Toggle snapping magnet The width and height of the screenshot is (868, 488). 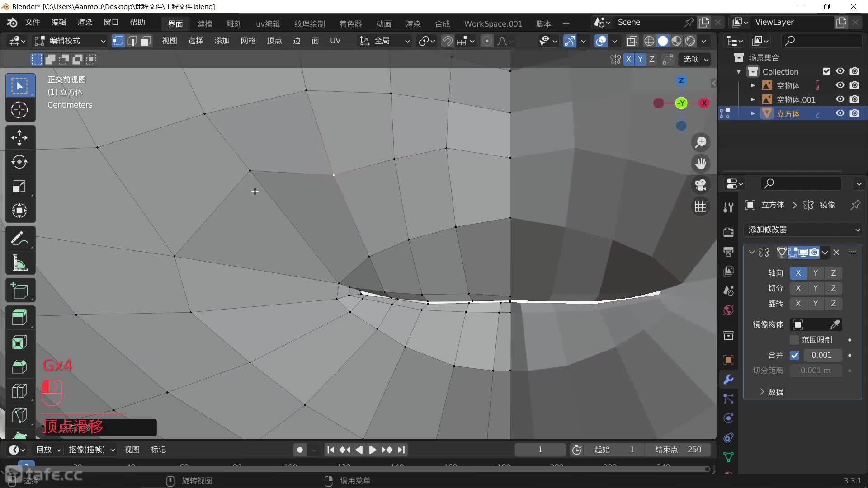[x=448, y=41]
